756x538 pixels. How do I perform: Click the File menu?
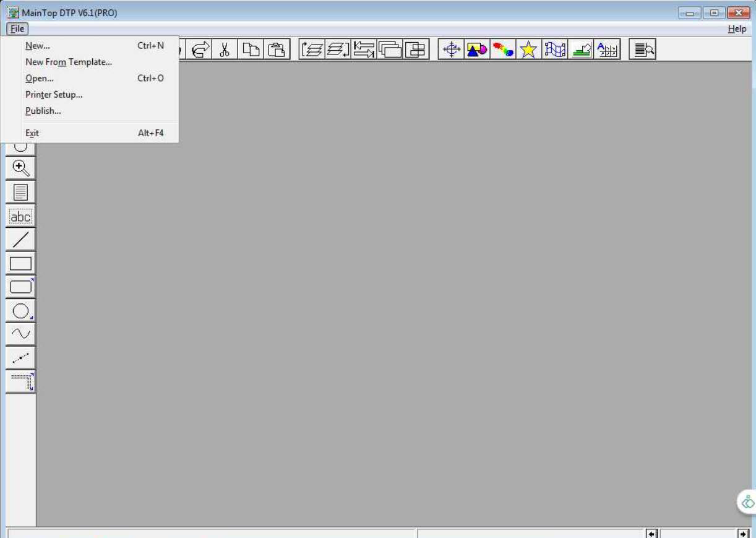pos(17,29)
